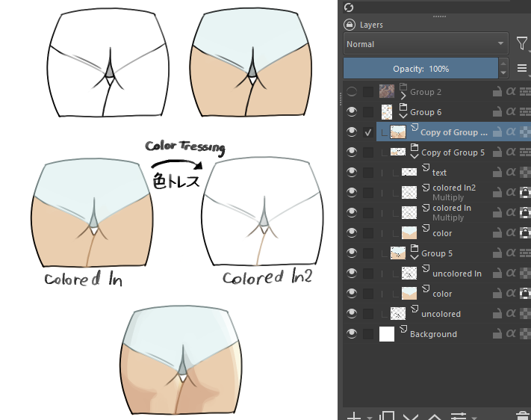This screenshot has width=531, height=420.
Task: Open the Layers panel hamburger options menu
Action: pos(522,68)
